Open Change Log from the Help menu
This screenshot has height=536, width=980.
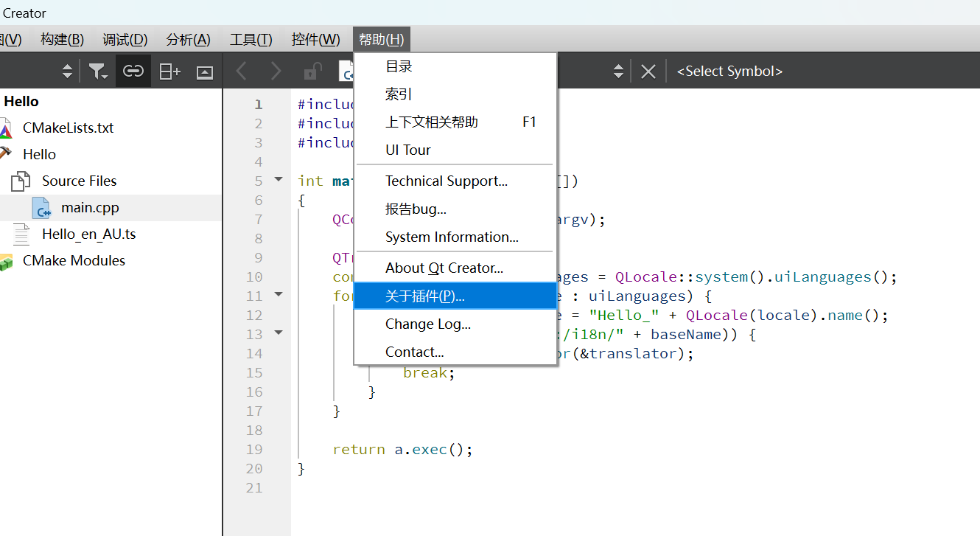pos(427,324)
